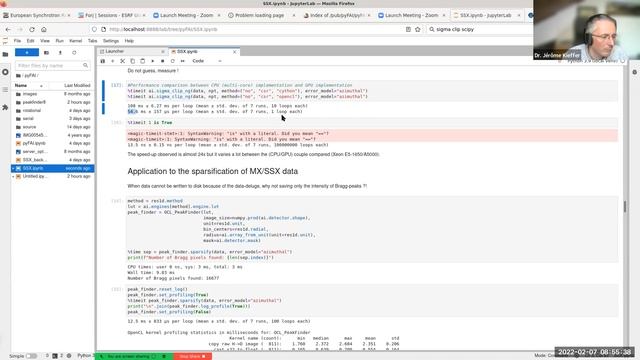Click the timeit sigma_clip_ng code cell
Viewport: 640px width, 360px height.
point(371,91)
